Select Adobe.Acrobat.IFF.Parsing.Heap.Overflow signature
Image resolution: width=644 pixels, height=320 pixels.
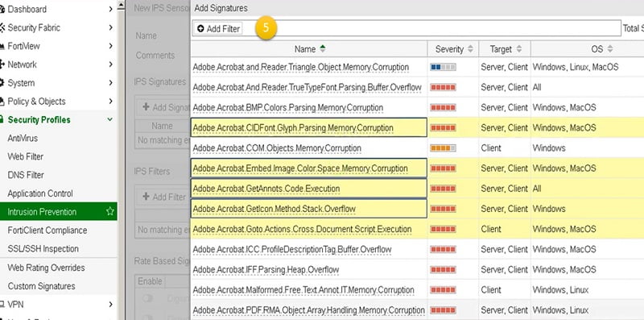[266, 269]
